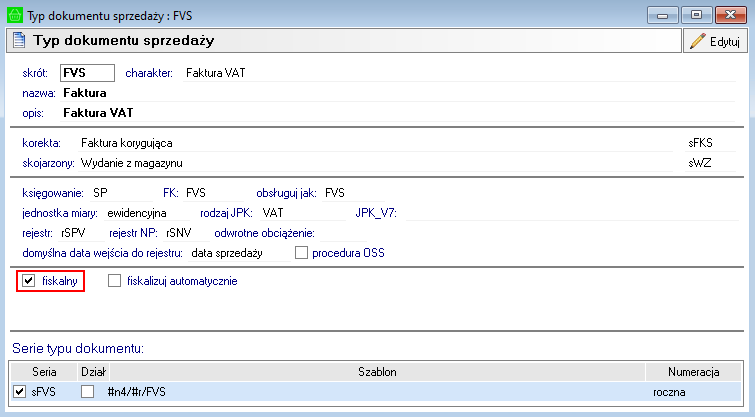The height and width of the screenshot is (417, 755).
Task: Click the FK label link
Action: tap(170, 192)
